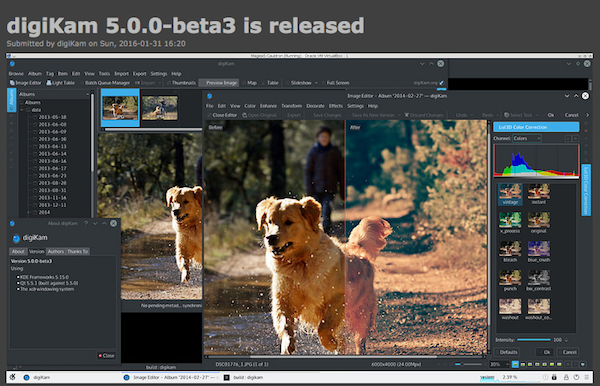Click Close in About digiKam dialog
This screenshot has width=600, height=386.
(x=107, y=355)
